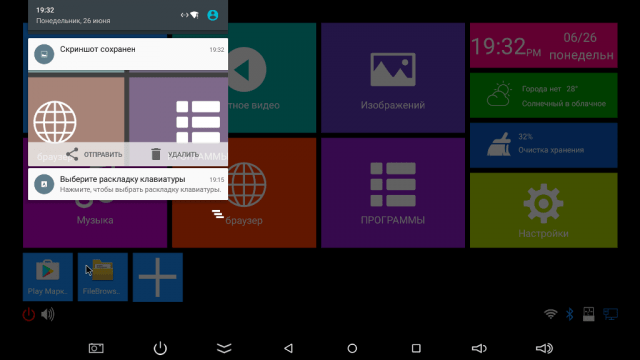
Task: Open the ПРОГРАММЫ apps tile
Action: (x=393, y=193)
